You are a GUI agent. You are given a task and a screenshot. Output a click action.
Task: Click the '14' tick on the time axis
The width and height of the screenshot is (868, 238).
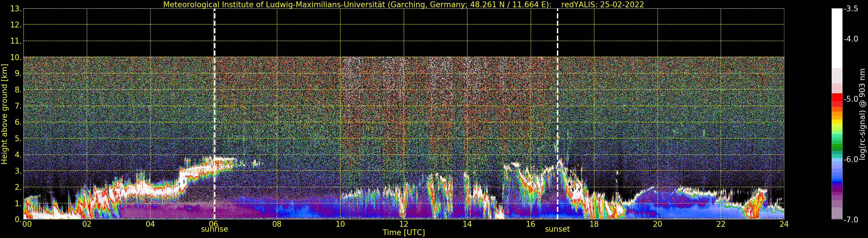pyautogui.click(x=467, y=224)
